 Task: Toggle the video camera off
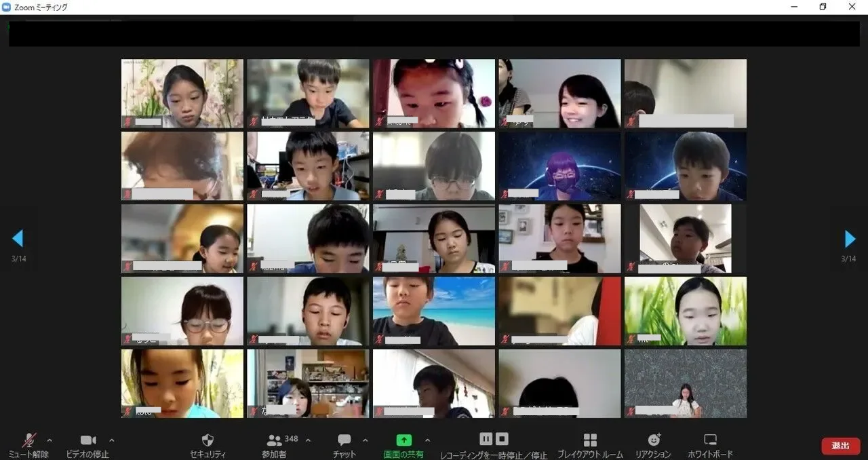click(x=88, y=440)
